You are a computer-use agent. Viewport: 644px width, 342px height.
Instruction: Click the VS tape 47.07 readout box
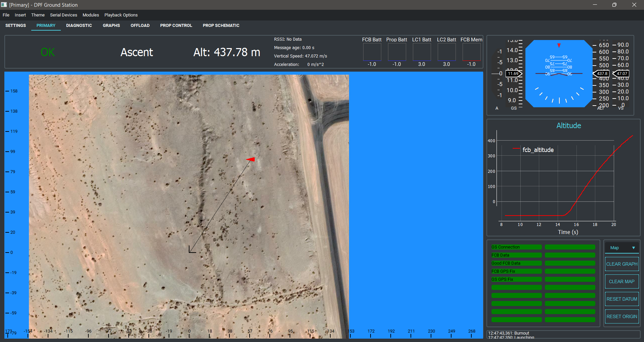621,74
